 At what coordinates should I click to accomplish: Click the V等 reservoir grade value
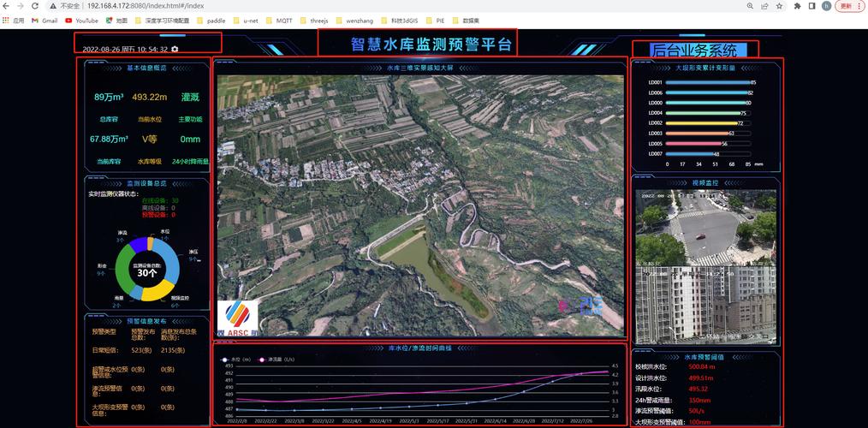(150, 139)
